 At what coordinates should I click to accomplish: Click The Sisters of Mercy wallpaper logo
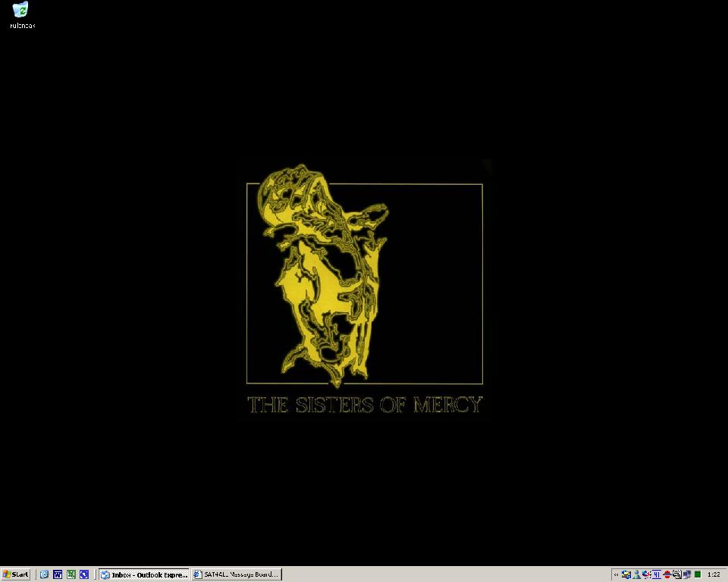[365, 289]
